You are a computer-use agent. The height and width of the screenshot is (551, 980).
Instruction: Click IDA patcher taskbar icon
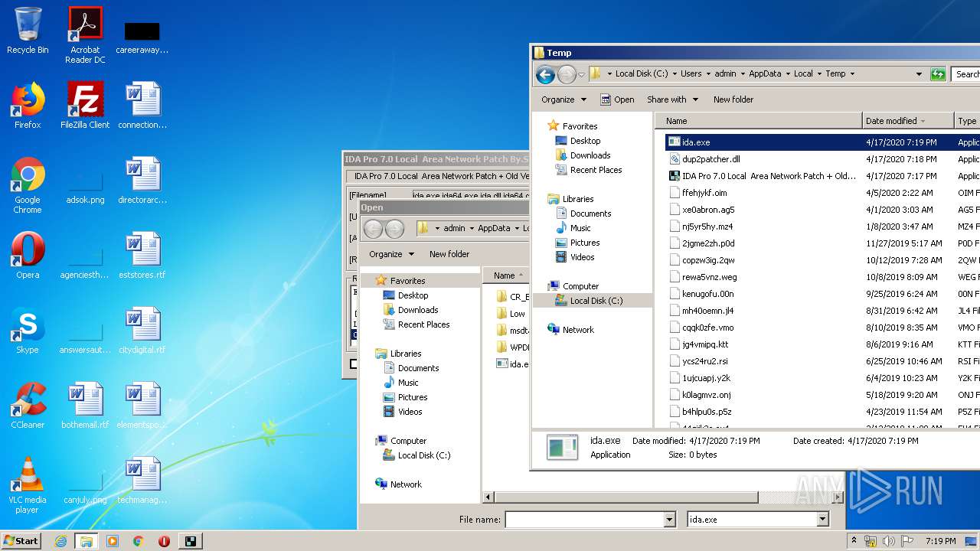point(190,541)
